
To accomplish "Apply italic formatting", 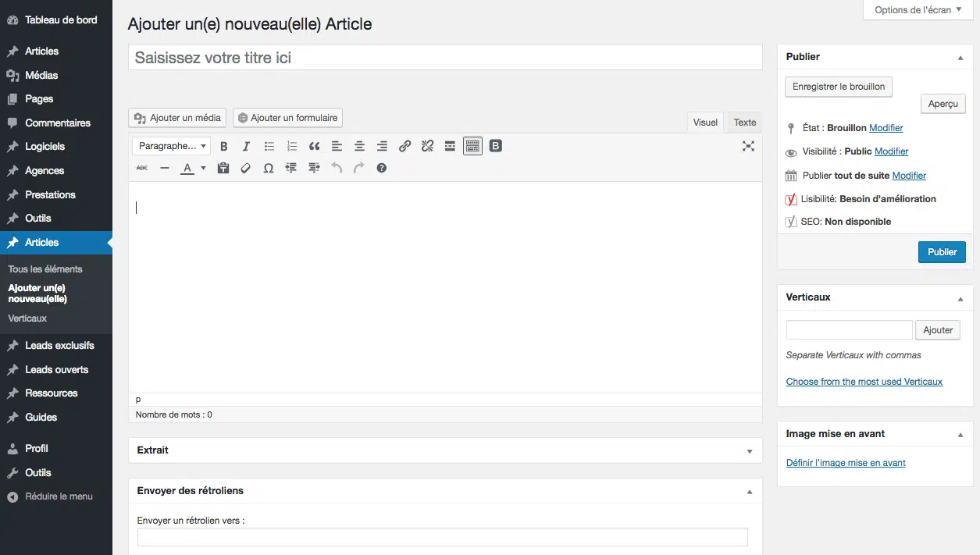I will click(247, 146).
